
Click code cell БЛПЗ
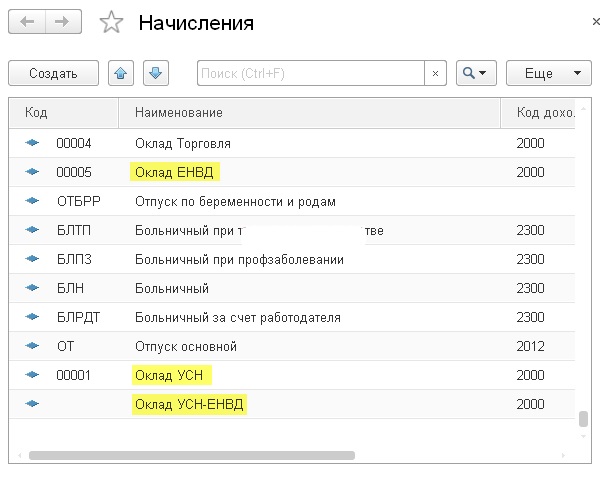pos(74,259)
